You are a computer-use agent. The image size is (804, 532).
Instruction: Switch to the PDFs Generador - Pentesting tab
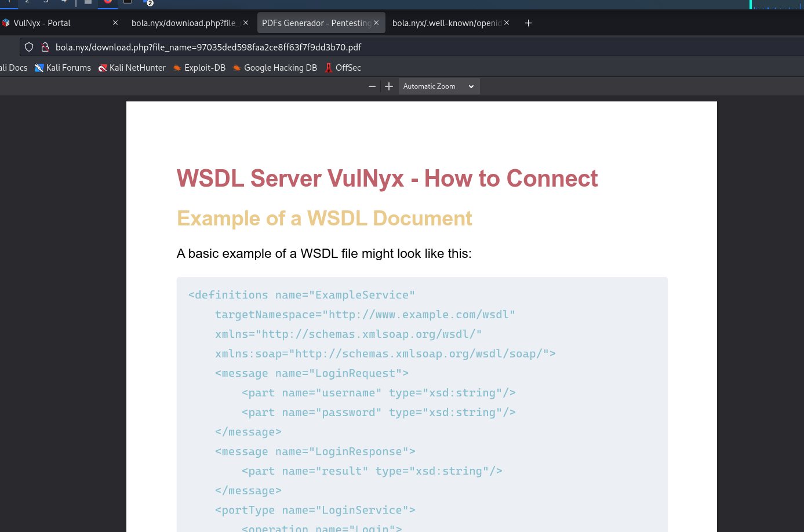(315, 23)
